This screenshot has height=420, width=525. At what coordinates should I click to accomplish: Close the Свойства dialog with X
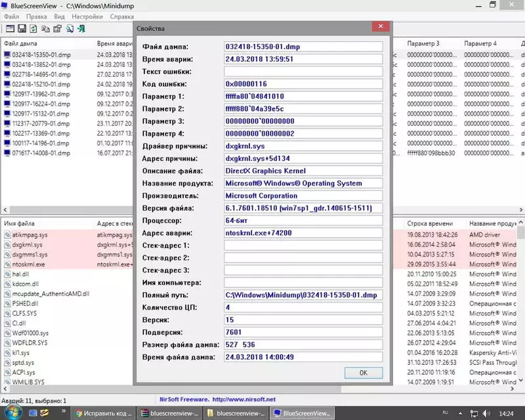(x=381, y=26)
